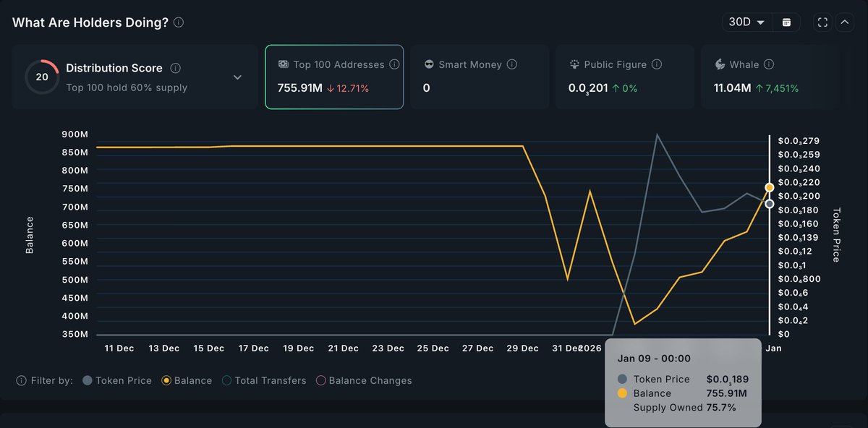Image resolution: width=868 pixels, height=428 pixels.
Task: Click the yellow Balance marker on the chart
Action: coord(769,187)
